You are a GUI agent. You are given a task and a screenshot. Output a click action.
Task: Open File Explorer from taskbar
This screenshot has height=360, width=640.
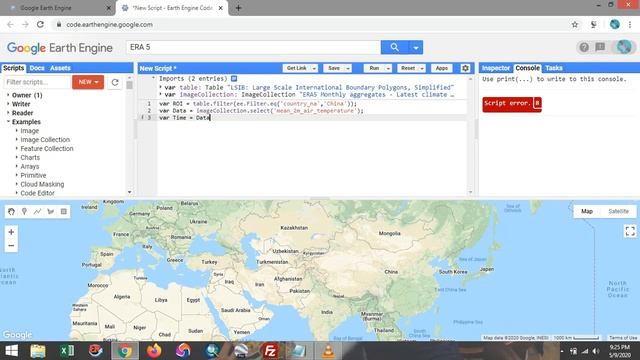[38, 351]
